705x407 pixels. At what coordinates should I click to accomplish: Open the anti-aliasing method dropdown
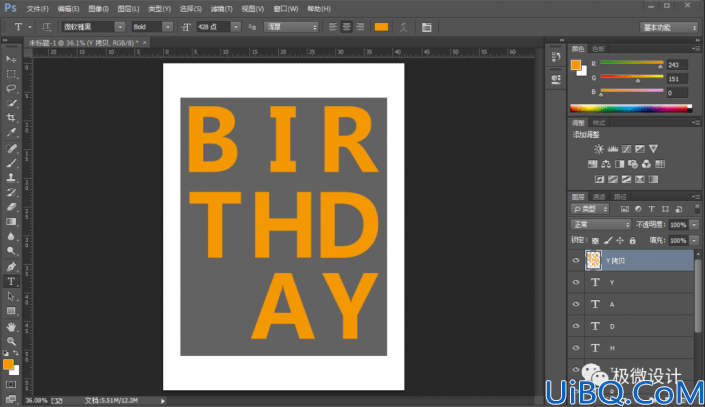(291, 27)
